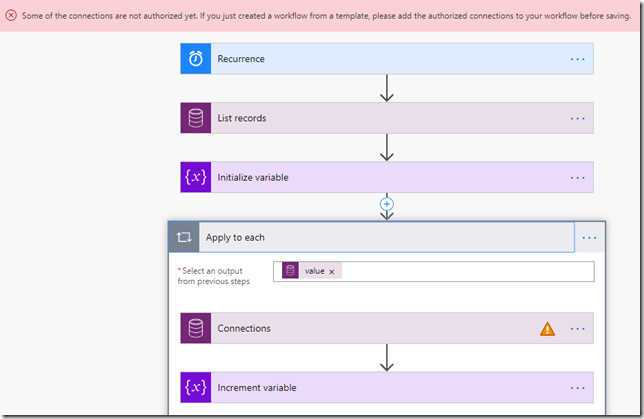Open List records more options menu
The width and height of the screenshot is (644, 419).
point(577,118)
